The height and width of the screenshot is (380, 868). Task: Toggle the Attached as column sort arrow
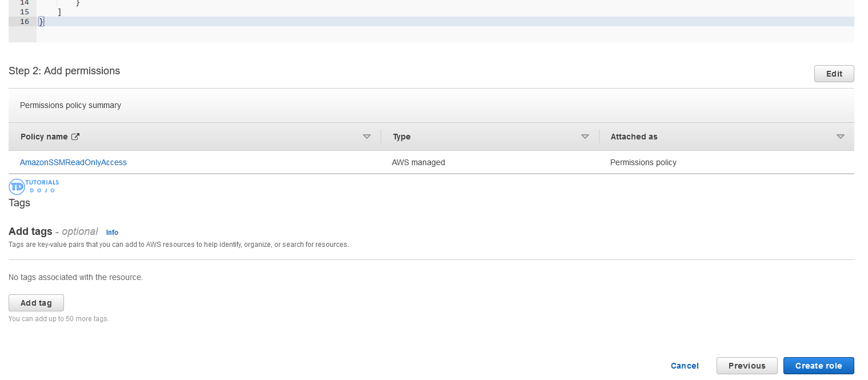[x=840, y=137]
